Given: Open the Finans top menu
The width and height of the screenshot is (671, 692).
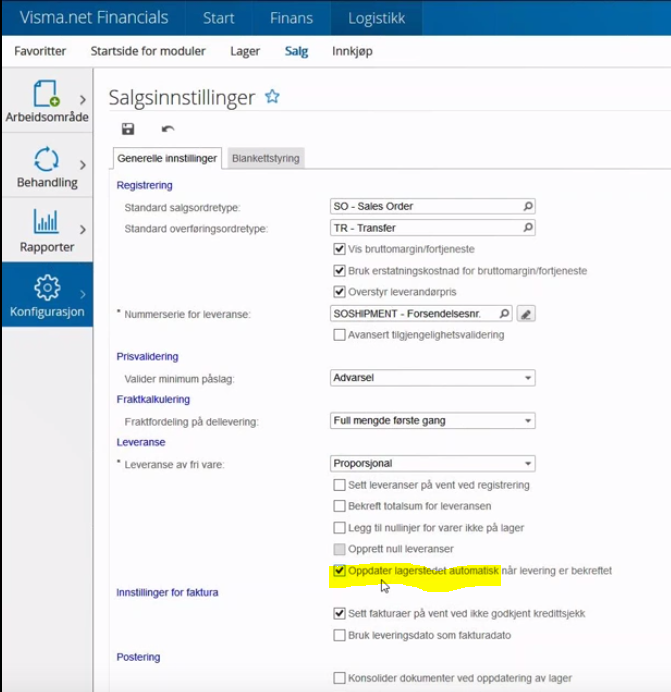Looking at the screenshot, I should coord(291,18).
